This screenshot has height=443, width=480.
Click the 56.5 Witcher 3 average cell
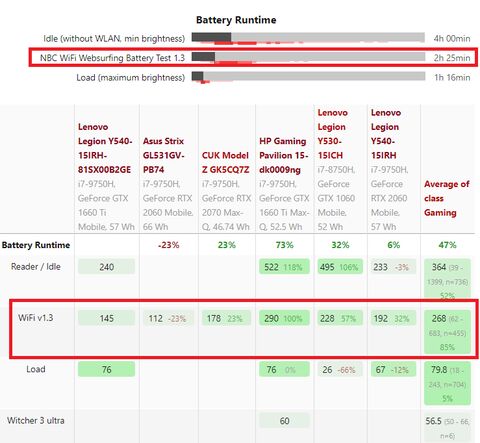(x=447, y=428)
